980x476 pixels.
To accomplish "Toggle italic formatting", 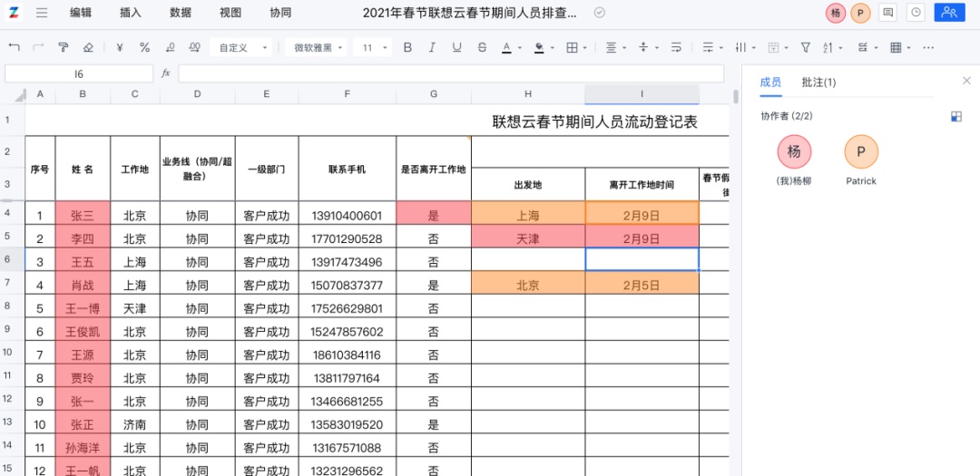I will pos(432,47).
